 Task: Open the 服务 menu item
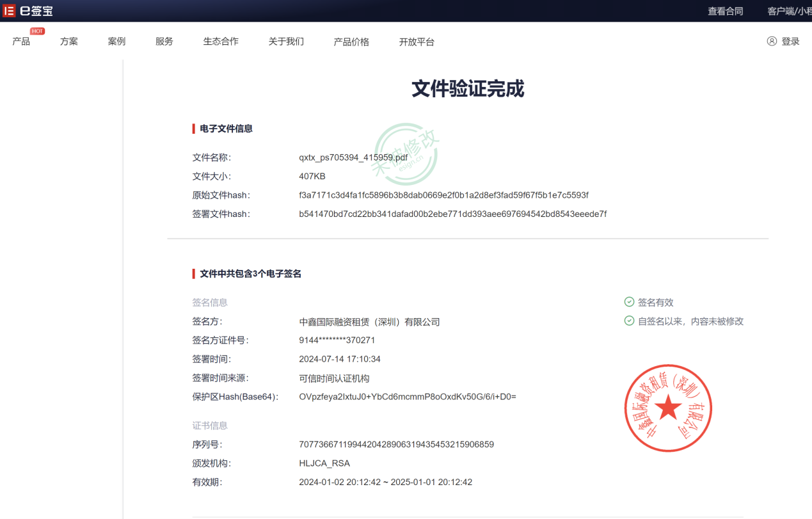(164, 42)
